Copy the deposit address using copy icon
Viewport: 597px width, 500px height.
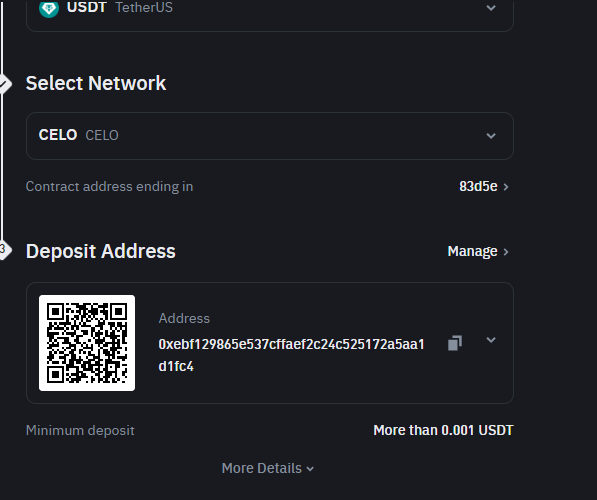[455, 343]
